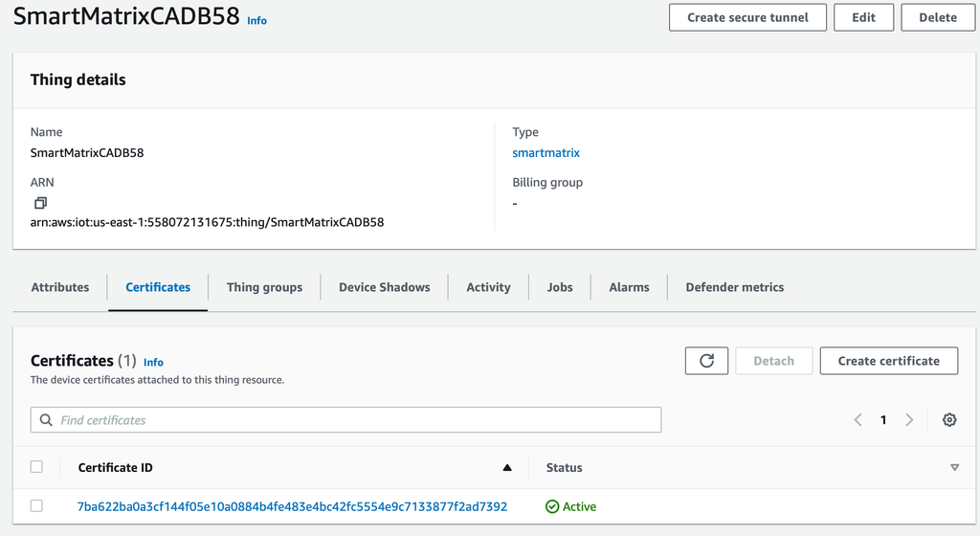The image size is (980, 536).
Task: Open the Defender metrics tab
Action: click(734, 287)
